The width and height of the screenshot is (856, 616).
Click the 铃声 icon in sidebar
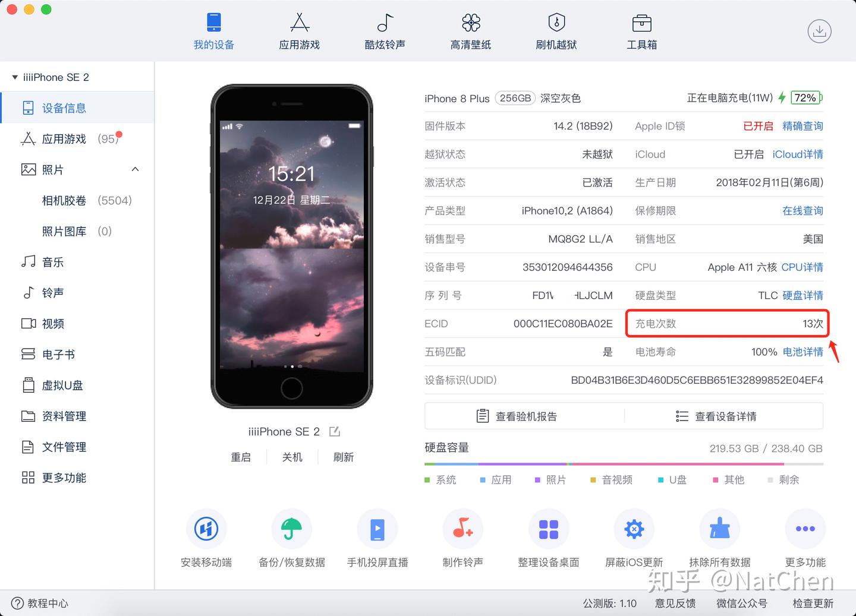click(x=28, y=293)
